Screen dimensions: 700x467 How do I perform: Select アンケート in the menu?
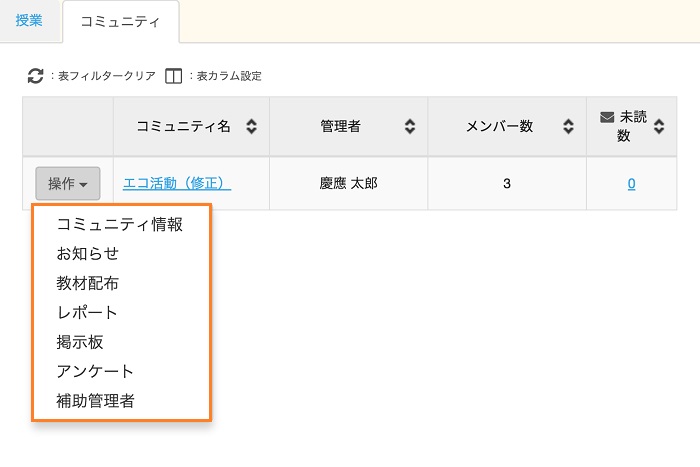click(x=95, y=371)
